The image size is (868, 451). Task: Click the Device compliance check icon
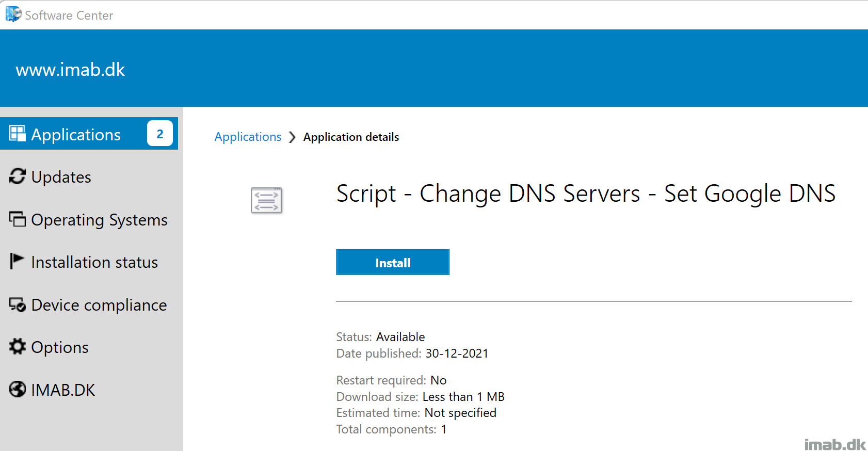coord(18,305)
